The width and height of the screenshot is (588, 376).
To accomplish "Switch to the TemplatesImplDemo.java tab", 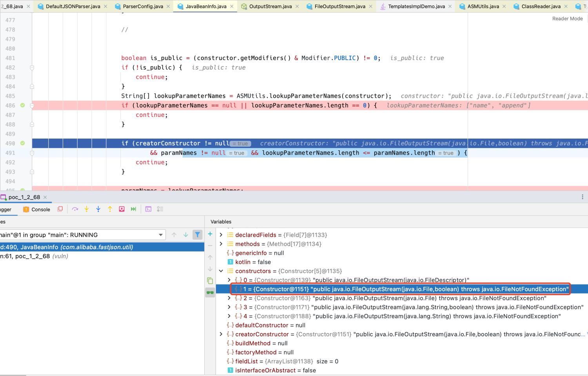I will click(x=416, y=6).
